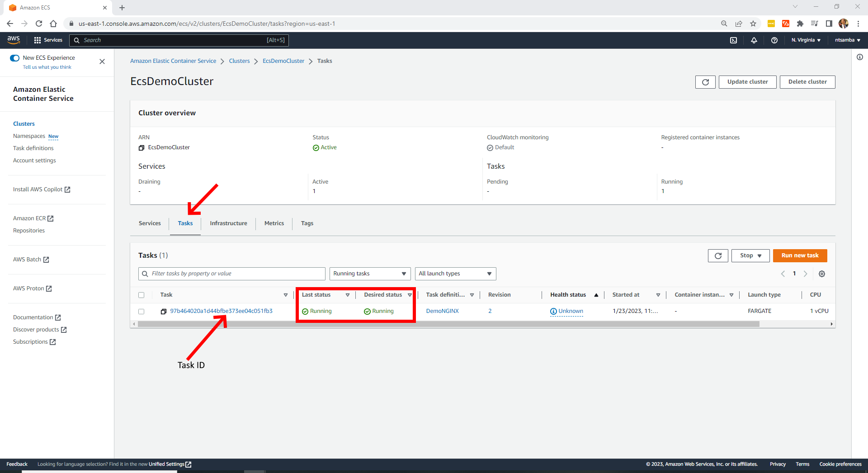
Task: Open AWS CloudShell icon in header
Action: (733, 40)
